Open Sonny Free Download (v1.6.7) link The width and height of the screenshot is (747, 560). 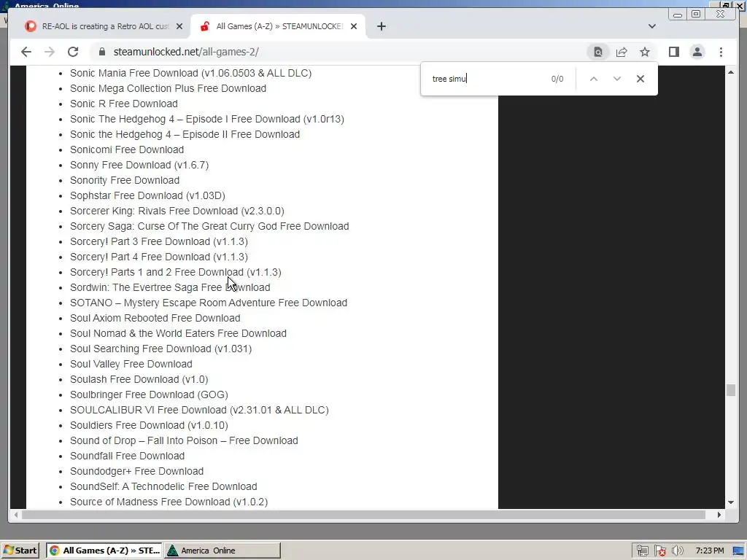coord(139,165)
